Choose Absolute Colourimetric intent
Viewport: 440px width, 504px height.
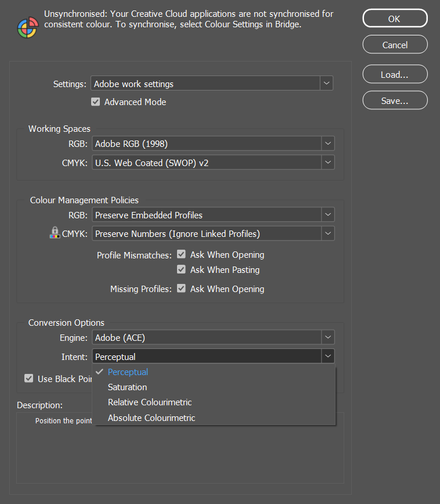pos(214,417)
